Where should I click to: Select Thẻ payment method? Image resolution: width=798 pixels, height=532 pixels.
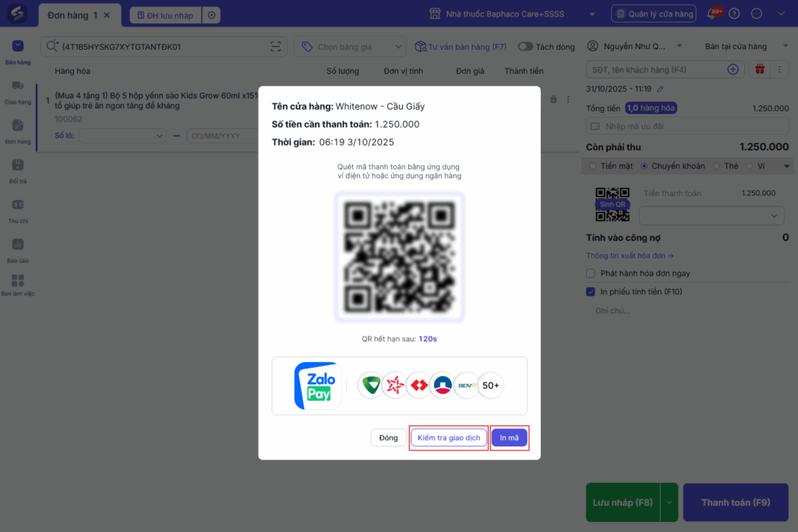point(716,166)
